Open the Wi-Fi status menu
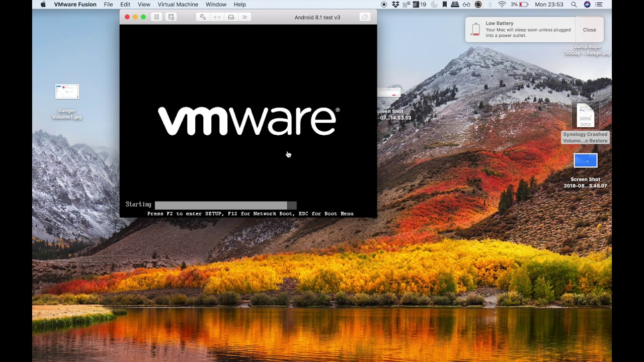Screen dimensions: 644x362 502,5
